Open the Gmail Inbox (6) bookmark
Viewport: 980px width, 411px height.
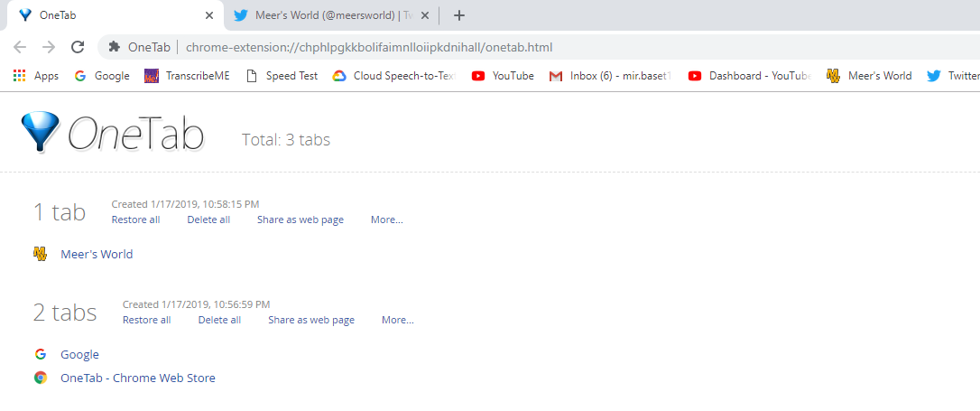tap(611, 76)
